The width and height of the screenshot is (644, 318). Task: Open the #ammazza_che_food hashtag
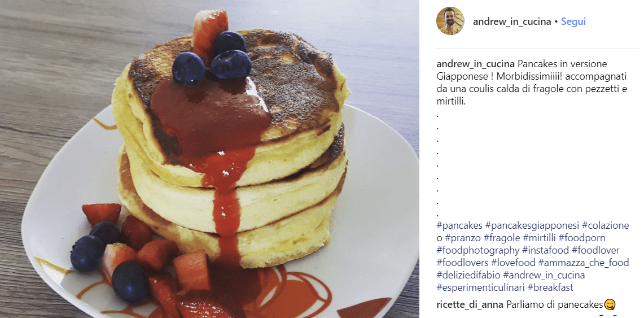584,263
